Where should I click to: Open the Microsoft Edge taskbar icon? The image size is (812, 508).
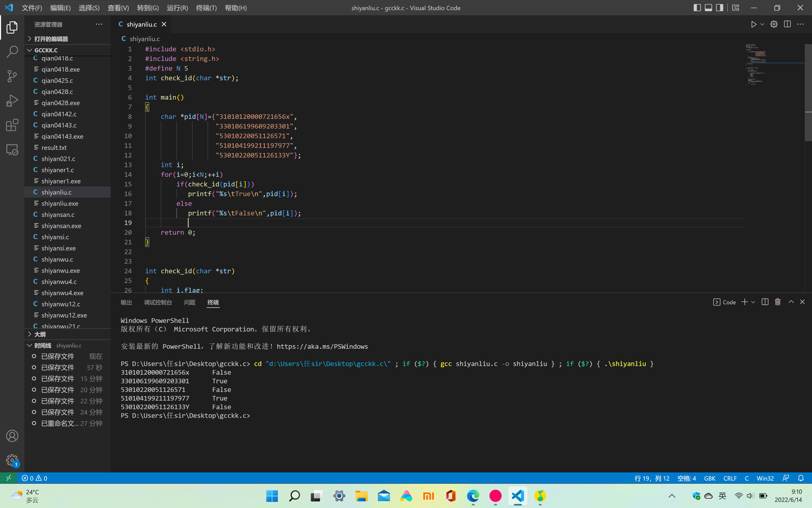pos(473,496)
